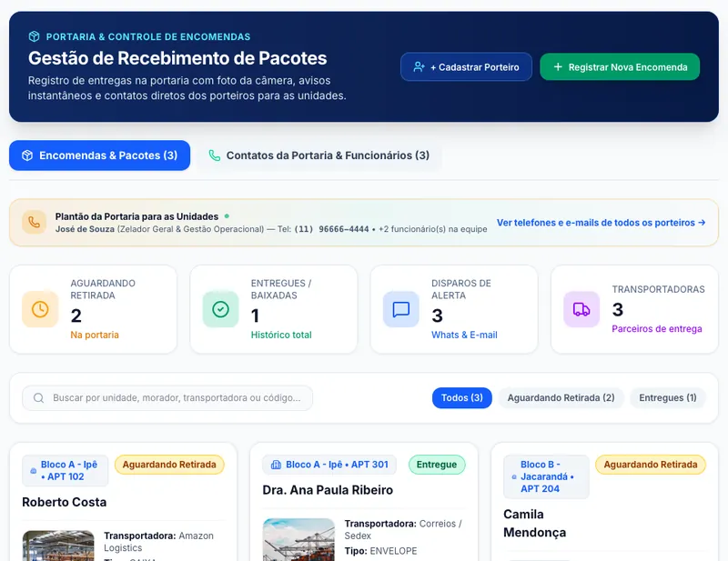Screen dimensions: 728x561
Task: Click the clock icon in Aguardando Retirada card
Action: pos(40,309)
